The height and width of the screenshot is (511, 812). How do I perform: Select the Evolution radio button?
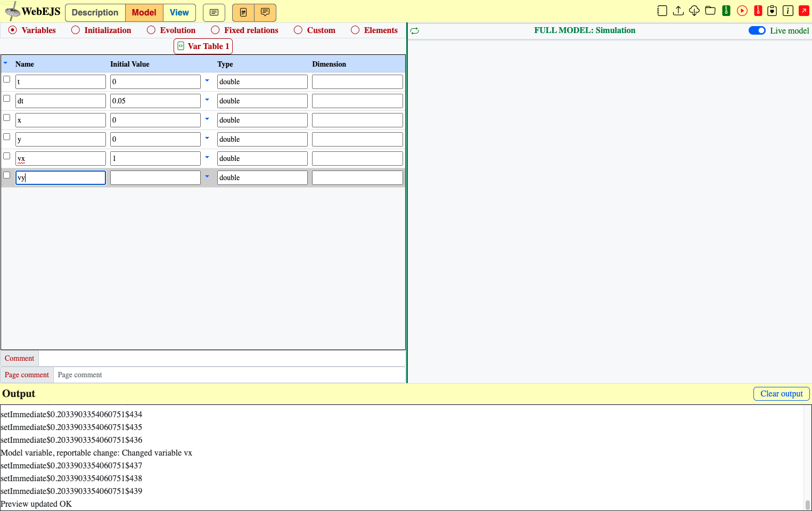[151, 30]
